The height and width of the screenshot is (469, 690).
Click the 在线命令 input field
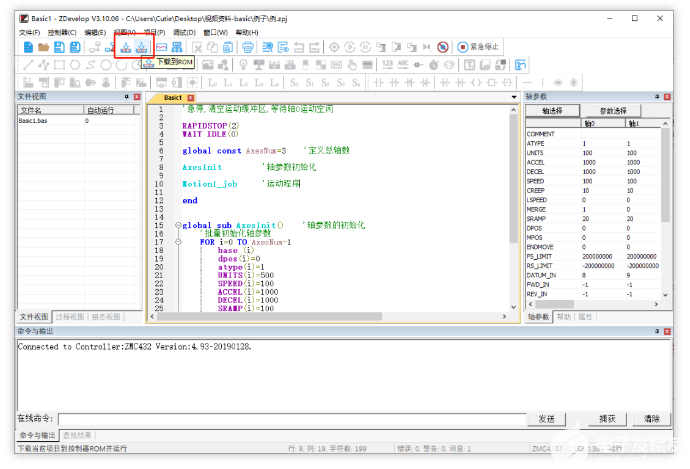point(290,418)
